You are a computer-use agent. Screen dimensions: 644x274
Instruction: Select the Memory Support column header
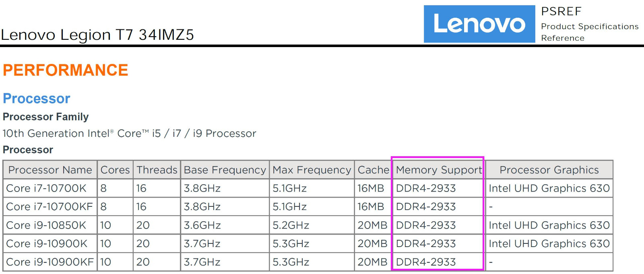439,170
